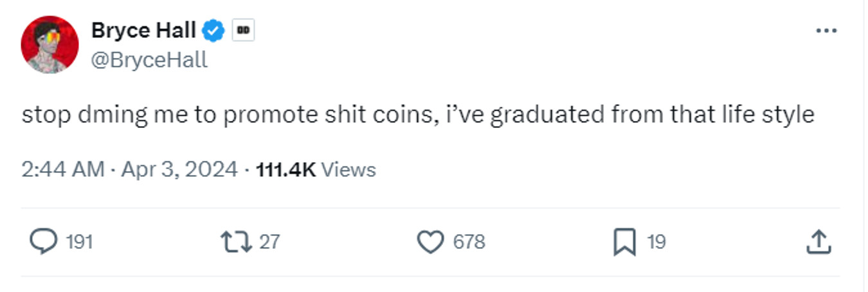The image size is (868, 292).
Task: Like the tweet with the heart icon
Action: click(430, 242)
